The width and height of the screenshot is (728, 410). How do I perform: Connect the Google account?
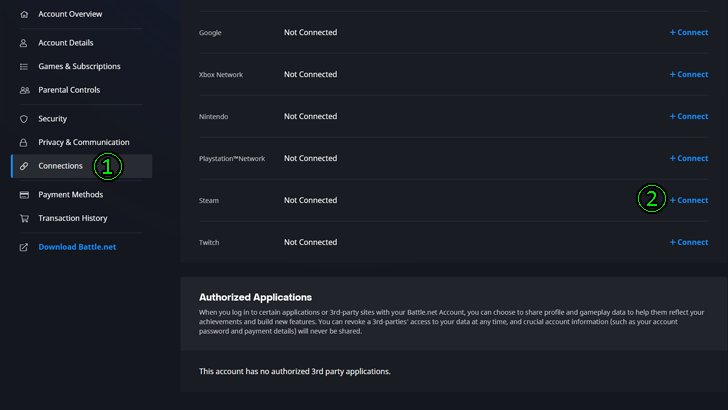pos(689,33)
